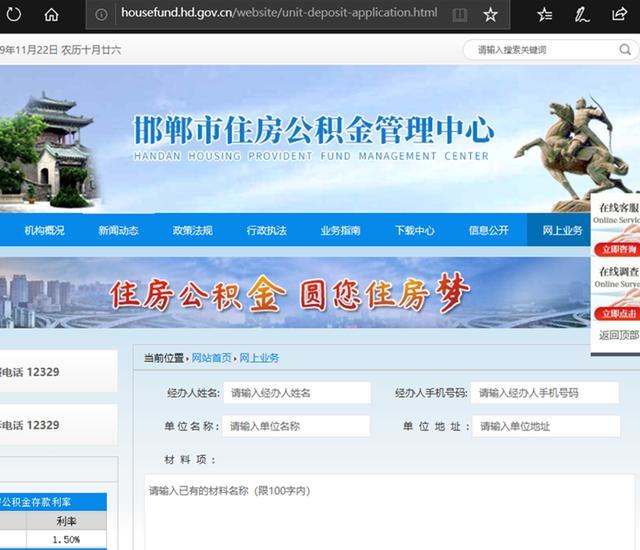Screen dimensions: 640x550
Task: Click the share page icon
Action: coord(619,15)
